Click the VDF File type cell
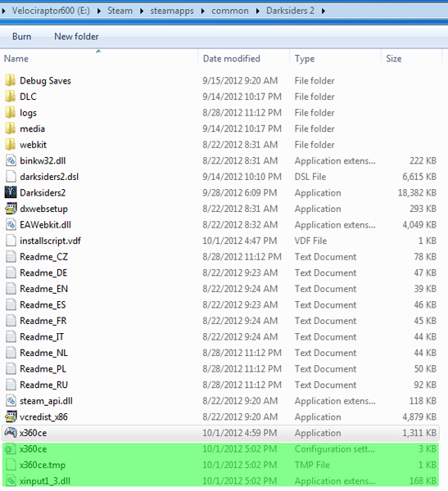This screenshot has height=491, width=448. tap(310, 241)
